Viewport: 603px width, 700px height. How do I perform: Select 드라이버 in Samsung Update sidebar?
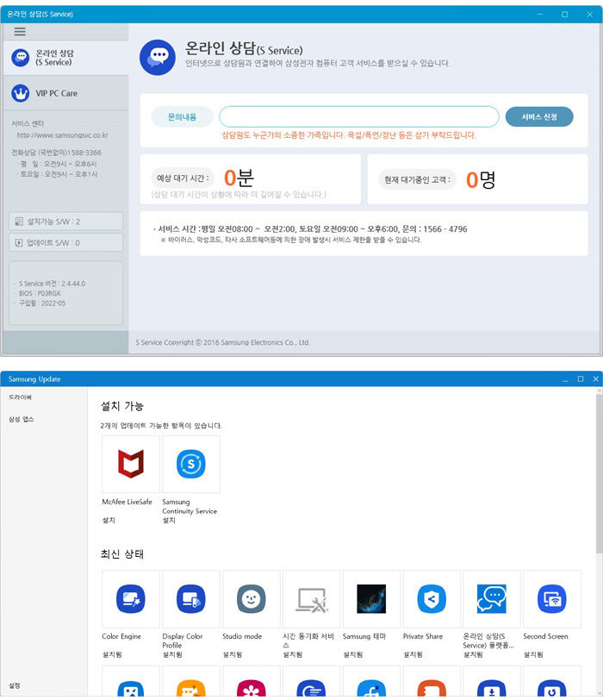pos(20,397)
